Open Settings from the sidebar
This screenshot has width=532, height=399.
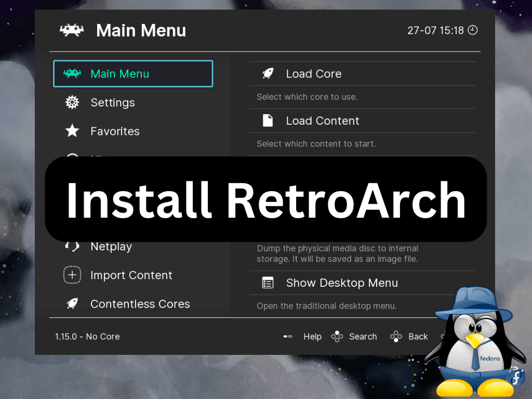coord(133,102)
